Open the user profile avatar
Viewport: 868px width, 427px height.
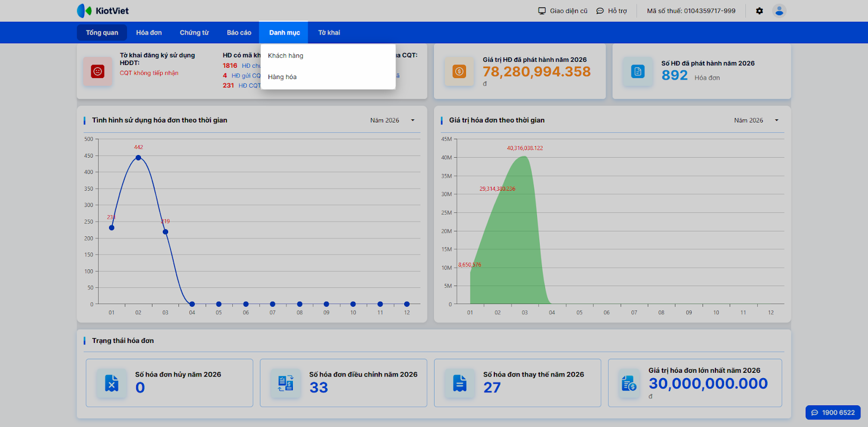779,11
